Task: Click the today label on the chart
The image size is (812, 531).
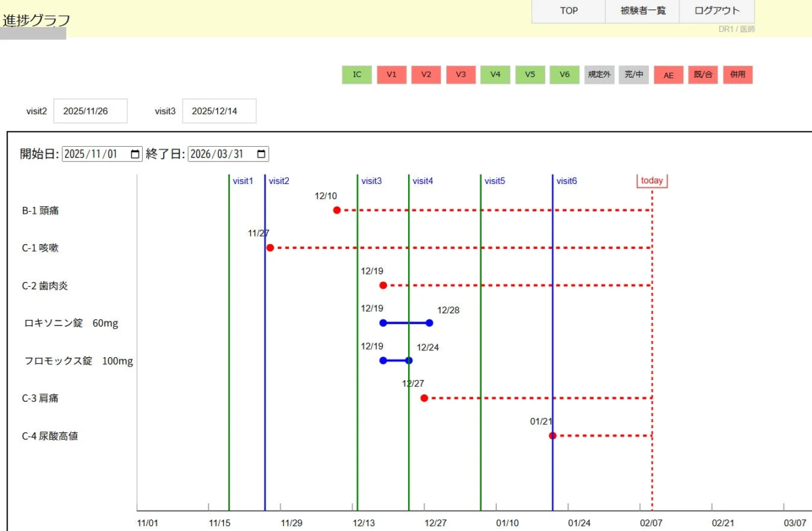Action: tap(652, 181)
